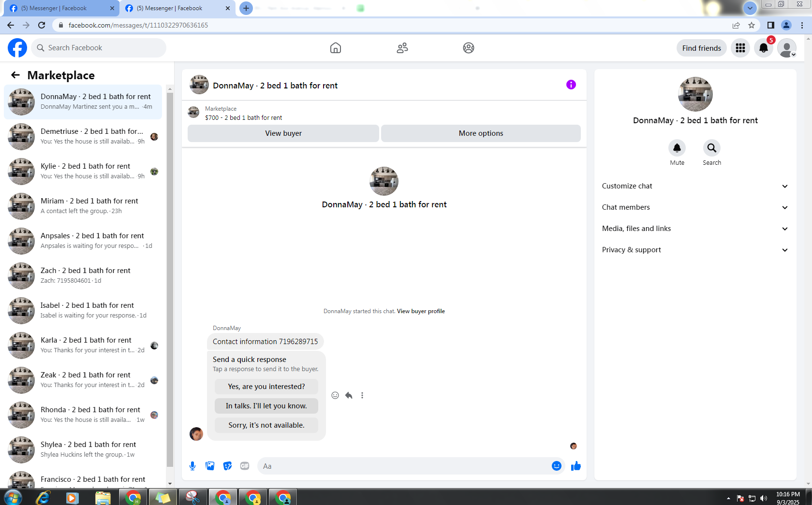Image resolution: width=812 pixels, height=505 pixels.
Task: Click the back arrow next to Marketplace
Action: (x=15, y=75)
